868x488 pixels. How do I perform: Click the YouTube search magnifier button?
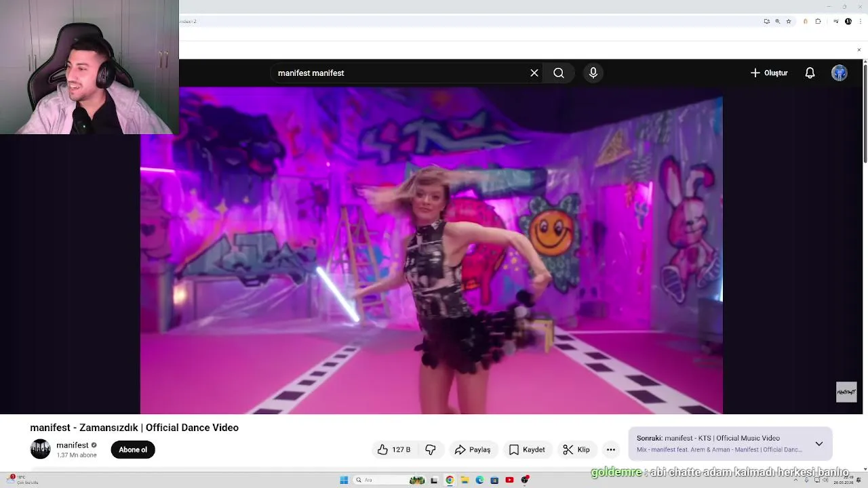559,73
